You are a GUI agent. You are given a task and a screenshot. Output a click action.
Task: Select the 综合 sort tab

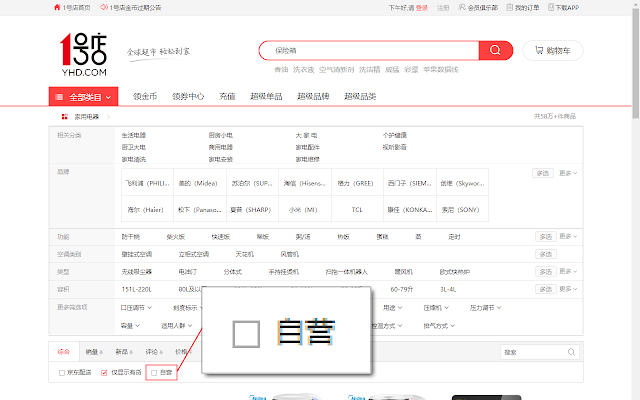pos(64,351)
